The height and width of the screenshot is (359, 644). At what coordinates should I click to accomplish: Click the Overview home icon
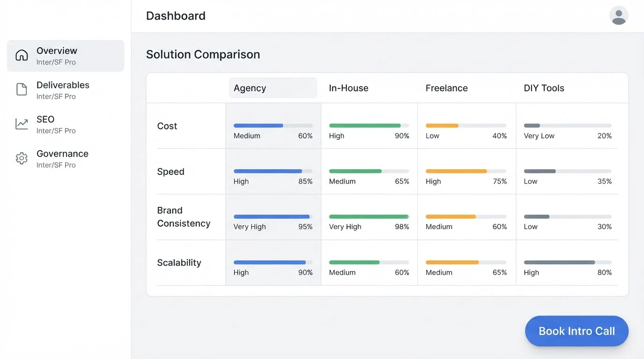(x=22, y=55)
